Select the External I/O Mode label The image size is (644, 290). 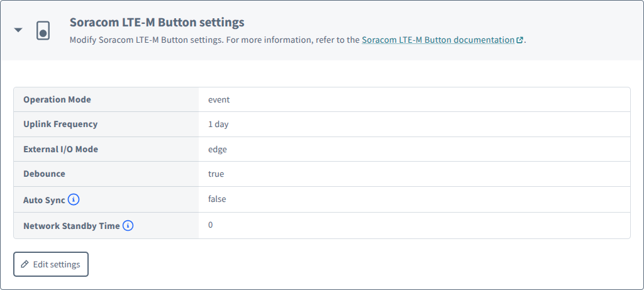tap(61, 149)
